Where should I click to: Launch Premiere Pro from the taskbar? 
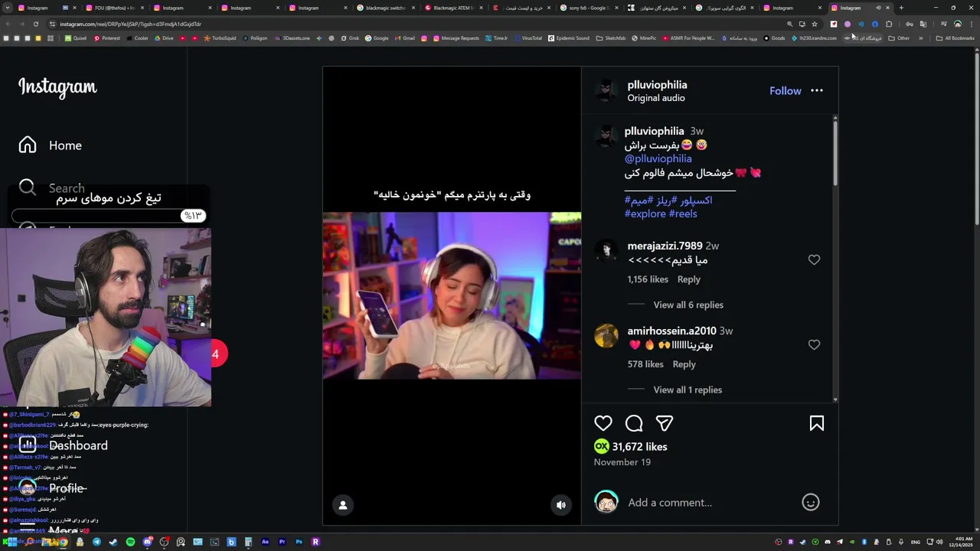click(282, 542)
